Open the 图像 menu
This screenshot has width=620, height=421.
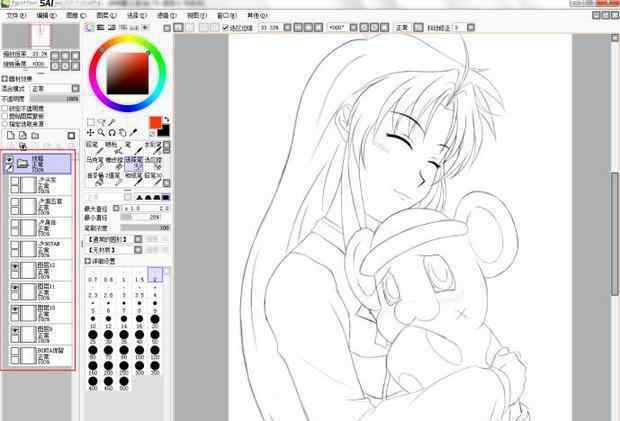[76, 15]
